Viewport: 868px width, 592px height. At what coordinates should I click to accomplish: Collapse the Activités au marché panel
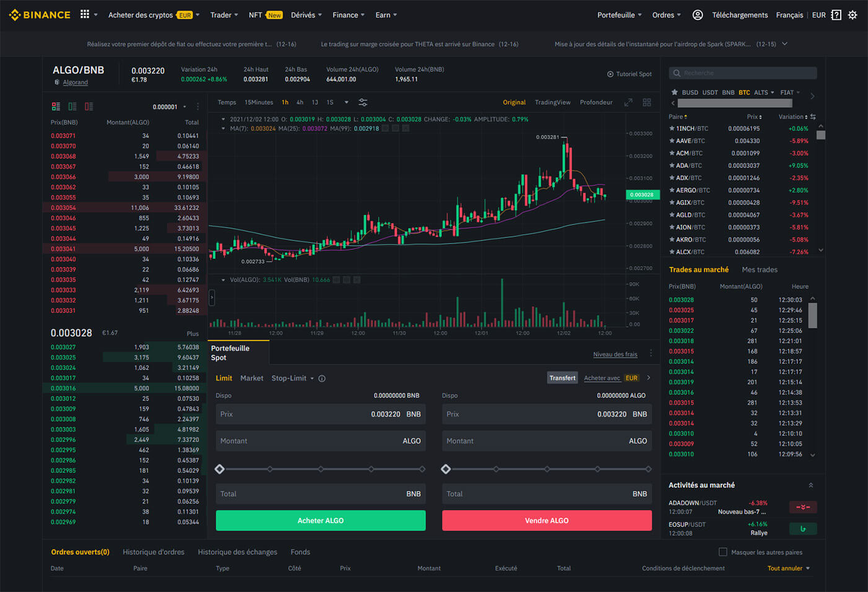pyautogui.click(x=811, y=485)
